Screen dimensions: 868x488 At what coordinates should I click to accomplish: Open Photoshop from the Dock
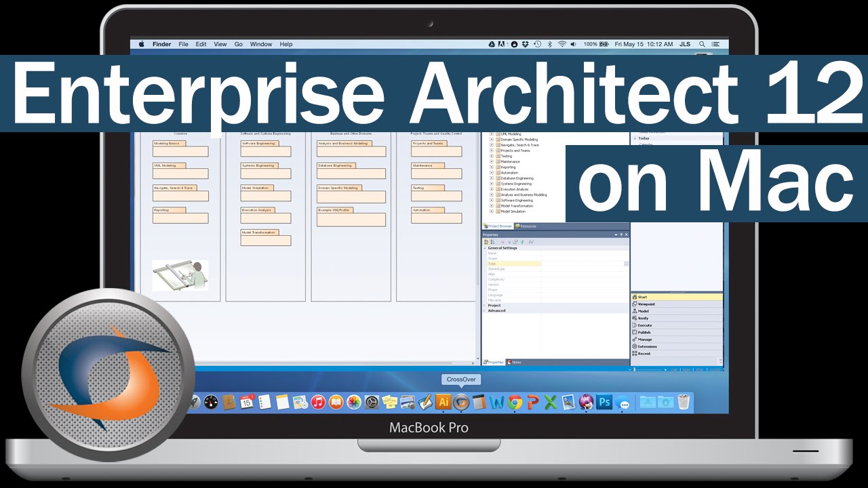point(604,402)
